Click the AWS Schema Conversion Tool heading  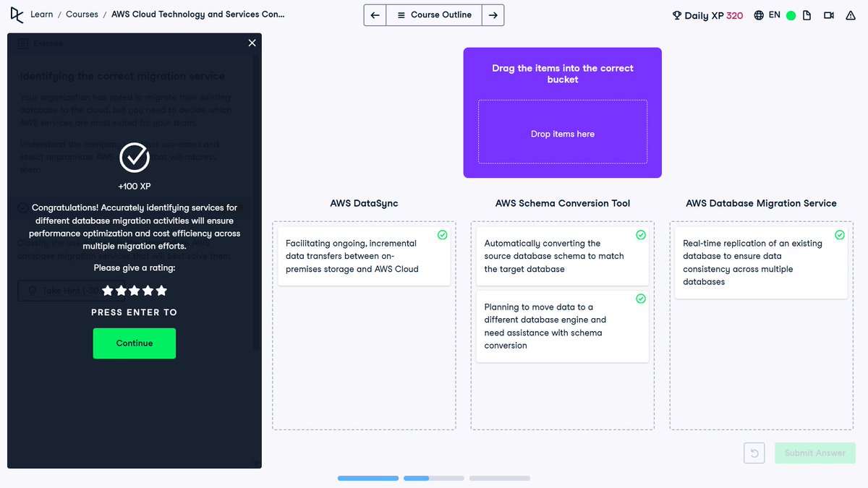coord(563,203)
